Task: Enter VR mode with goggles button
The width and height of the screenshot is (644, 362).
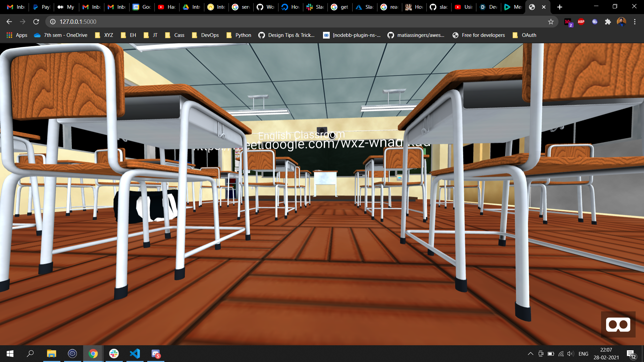Action: coord(618,324)
